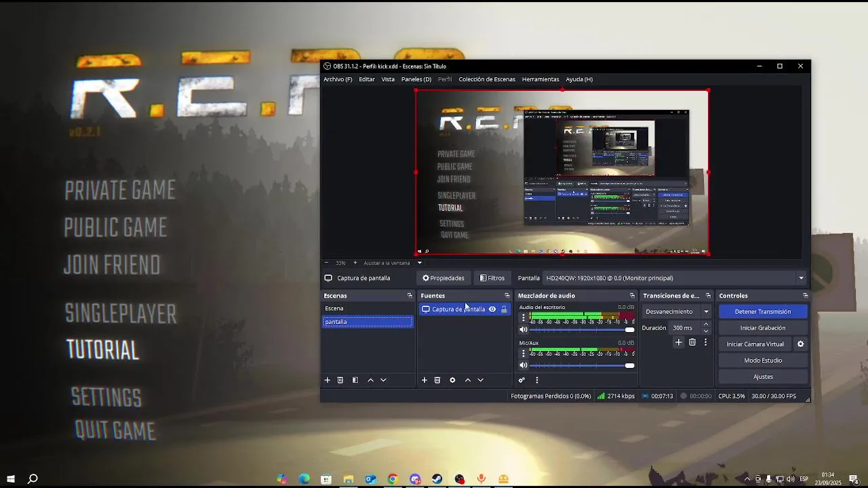Open Desvanecimiento transition dropdown
The image size is (868, 488).
click(x=676, y=312)
